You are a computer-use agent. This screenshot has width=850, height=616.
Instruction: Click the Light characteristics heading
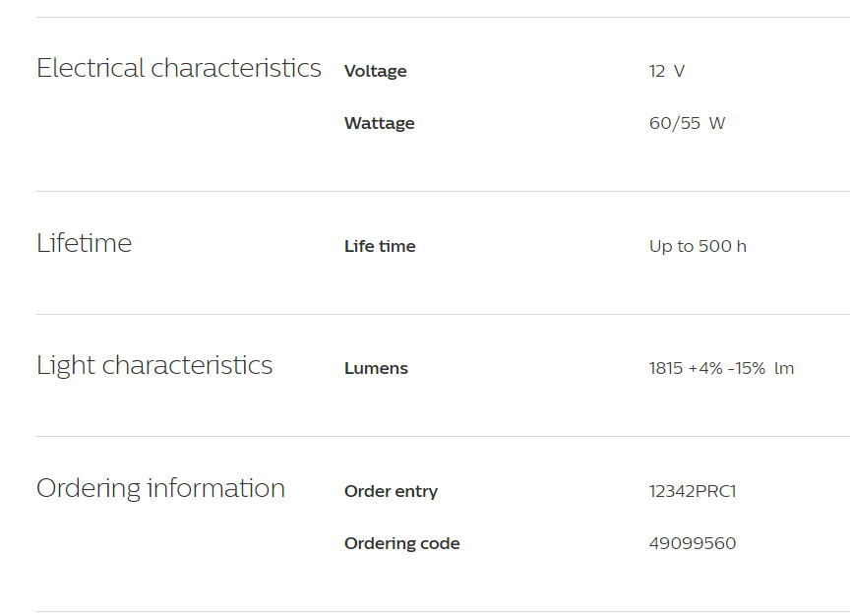[x=154, y=366]
